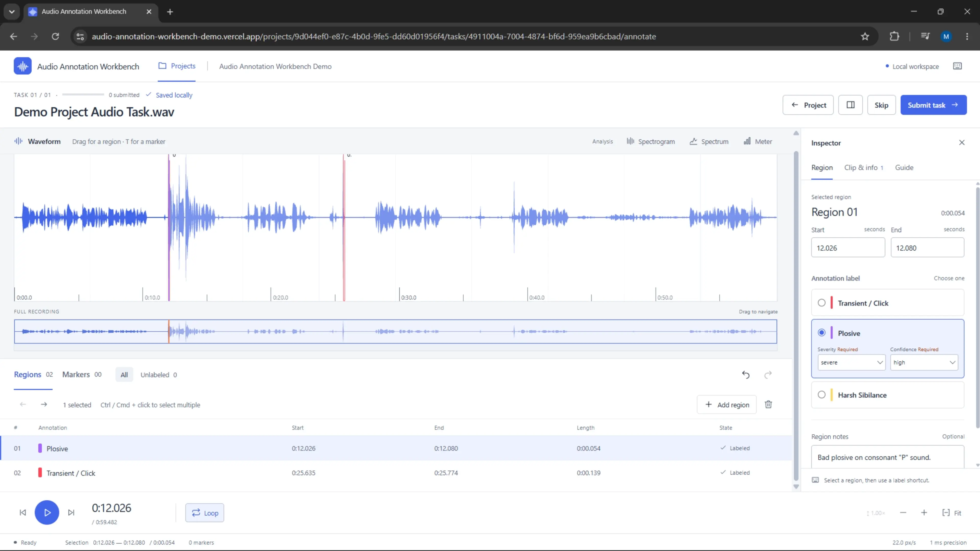Toggle the inspector panel layout icon
Viewport: 980px width, 551px height.
(x=850, y=105)
